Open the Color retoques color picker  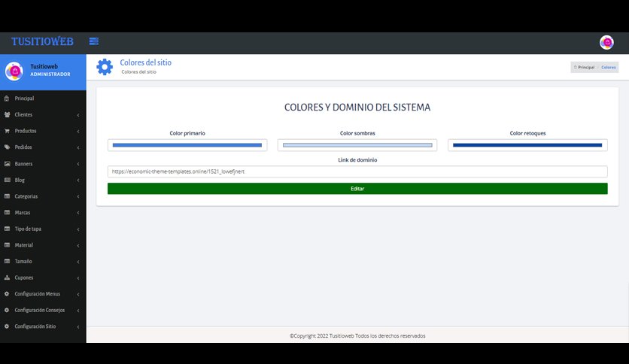pyautogui.click(x=527, y=145)
